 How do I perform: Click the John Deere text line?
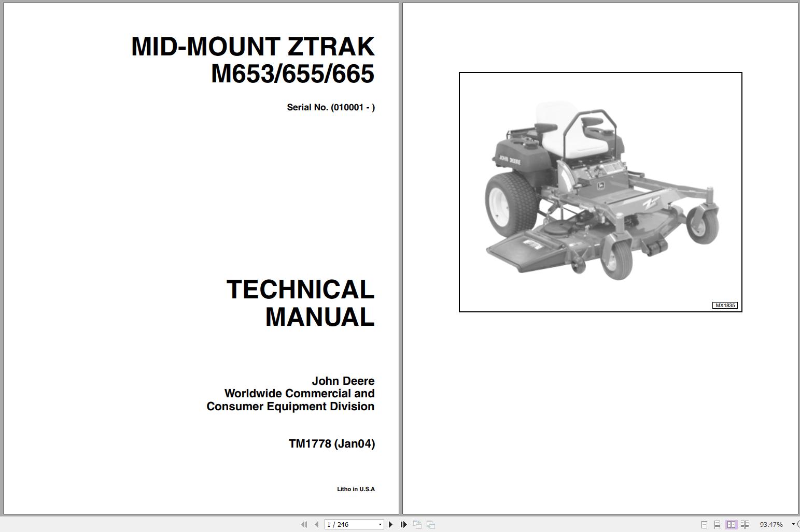343,381
